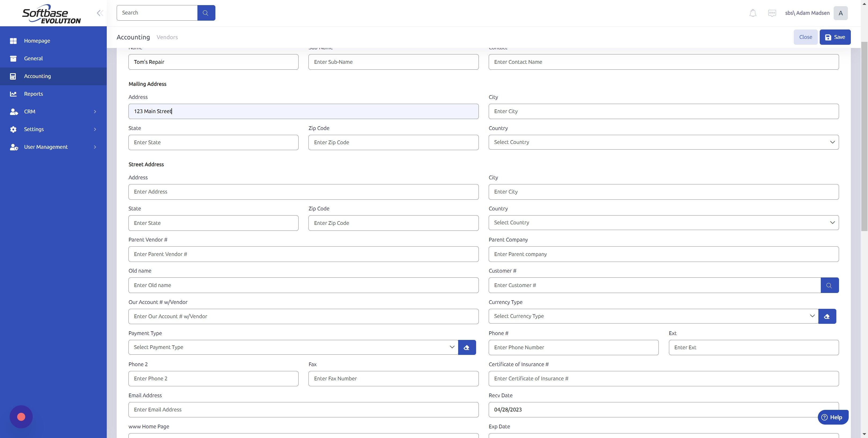This screenshot has height=438, width=868.
Task: Open the chat messages icon
Action: coord(772,13)
